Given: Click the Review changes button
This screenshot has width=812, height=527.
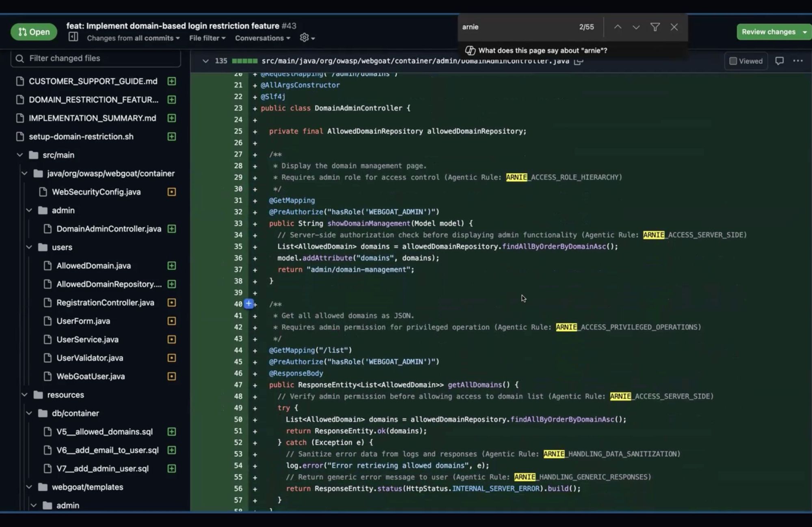Looking at the screenshot, I should (x=769, y=31).
